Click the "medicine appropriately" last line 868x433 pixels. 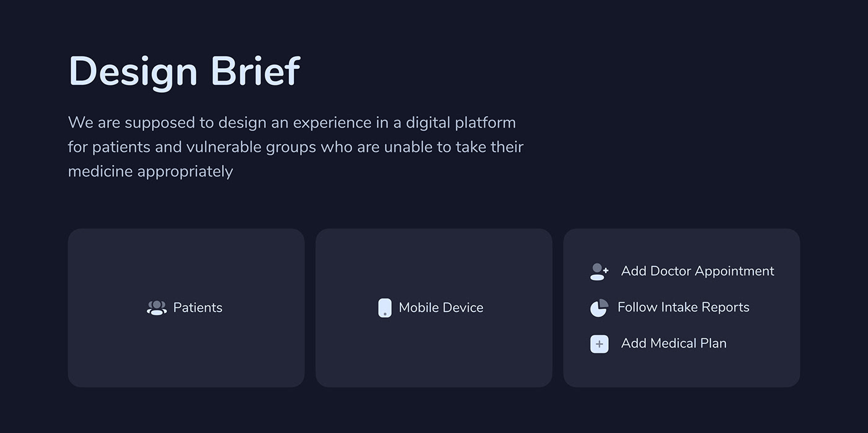151,172
